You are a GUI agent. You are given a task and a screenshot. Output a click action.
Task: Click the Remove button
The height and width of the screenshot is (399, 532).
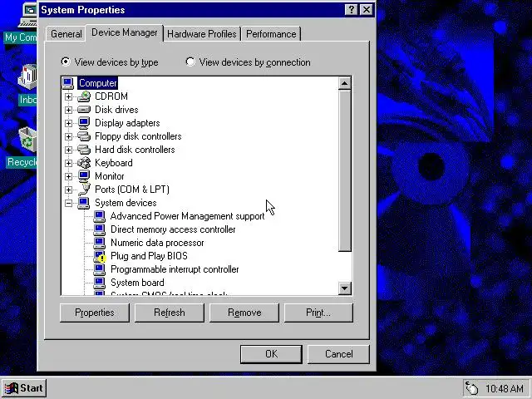point(244,313)
